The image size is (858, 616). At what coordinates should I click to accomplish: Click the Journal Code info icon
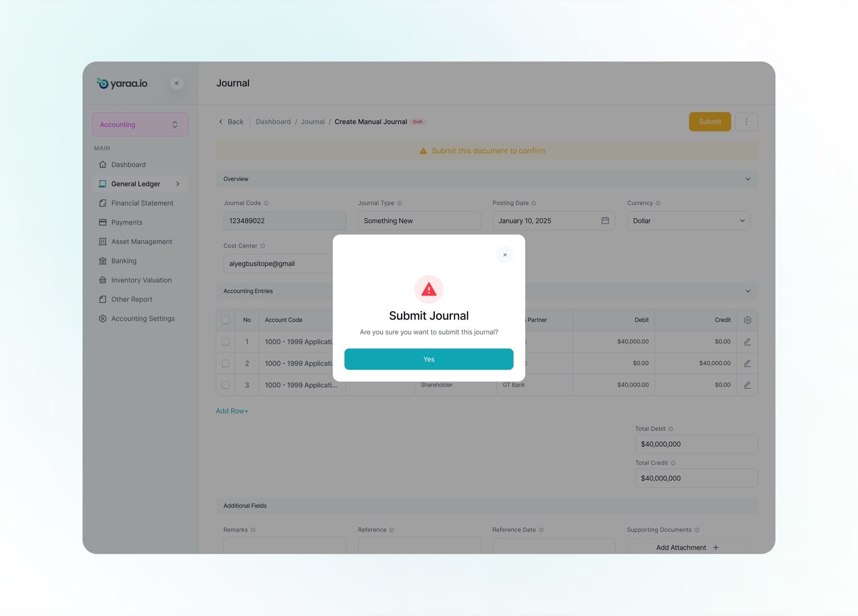266,203
